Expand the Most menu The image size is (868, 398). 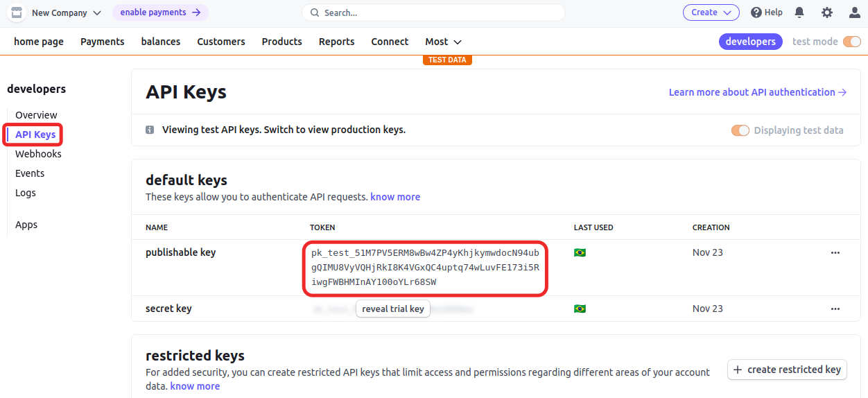click(x=444, y=42)
